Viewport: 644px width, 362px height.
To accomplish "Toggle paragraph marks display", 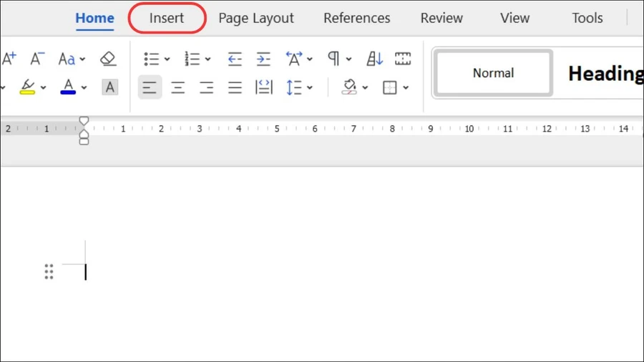I will (333, 59).
